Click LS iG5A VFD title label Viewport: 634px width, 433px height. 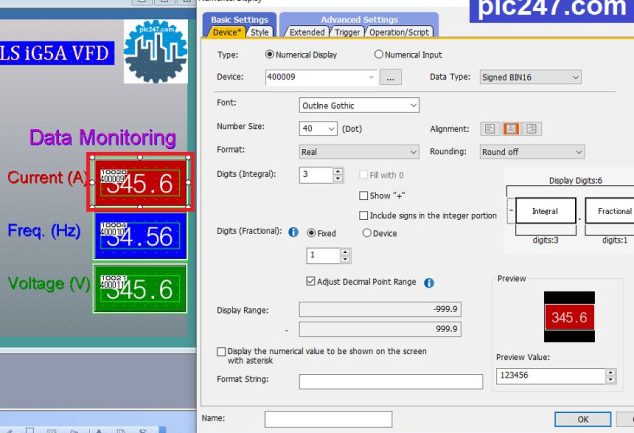click(x=56, y=53)
